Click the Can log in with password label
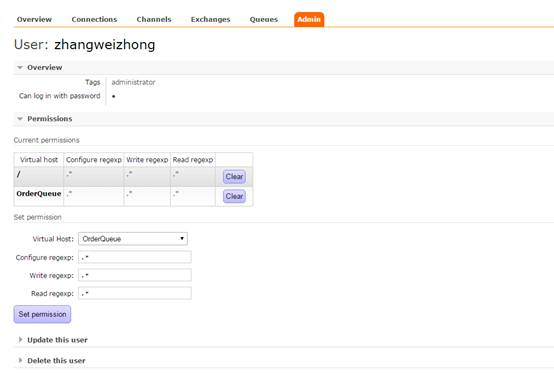The image size is (554, 373). (x=60, y=96)
